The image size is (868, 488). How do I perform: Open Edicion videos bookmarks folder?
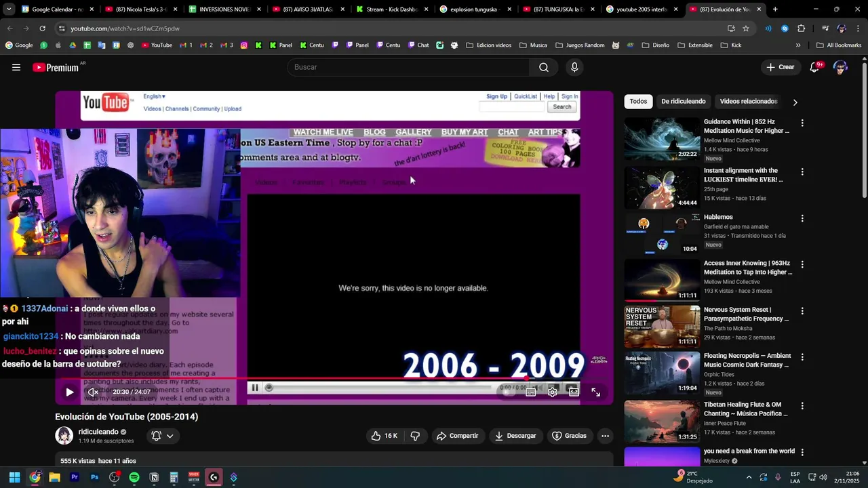pyautogui.click(x=488, y=45)
